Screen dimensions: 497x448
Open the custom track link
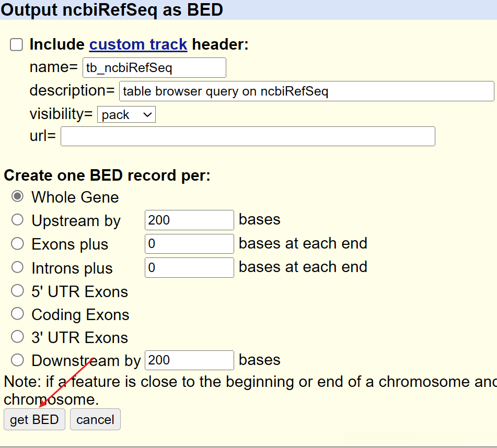coord(138,45)
